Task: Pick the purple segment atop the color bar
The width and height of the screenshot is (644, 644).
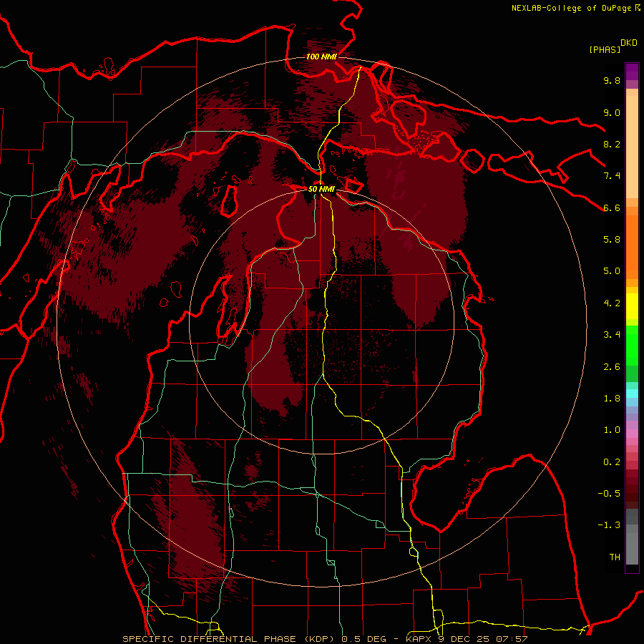Action: tap(632, 72)
